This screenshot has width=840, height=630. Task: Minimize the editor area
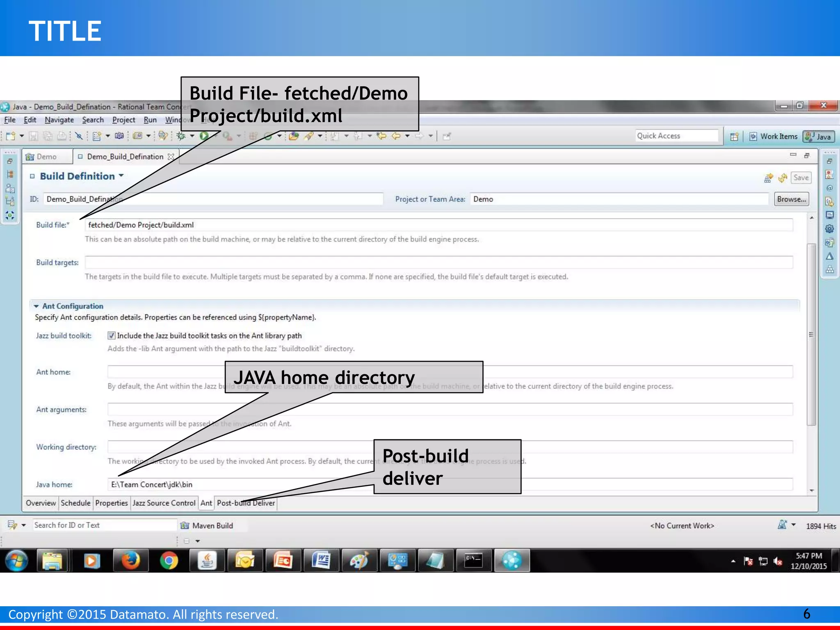pos(793,155)
